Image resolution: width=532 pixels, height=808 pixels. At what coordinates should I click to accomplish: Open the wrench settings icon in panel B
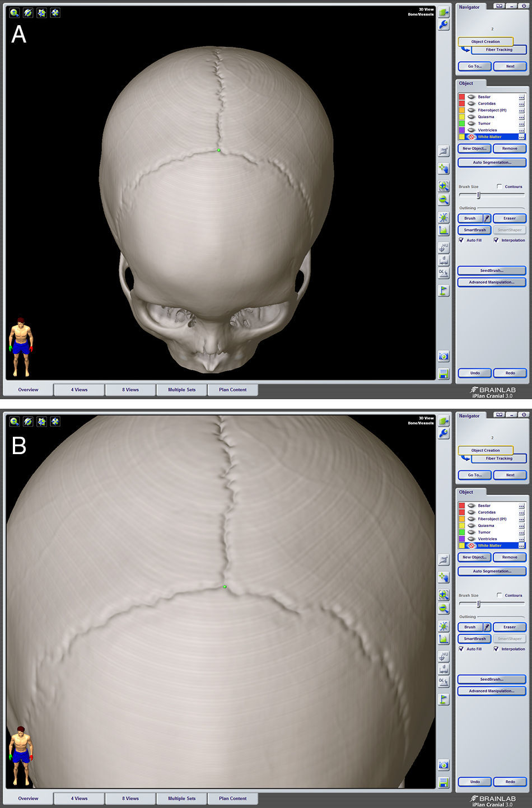[444, 433]
